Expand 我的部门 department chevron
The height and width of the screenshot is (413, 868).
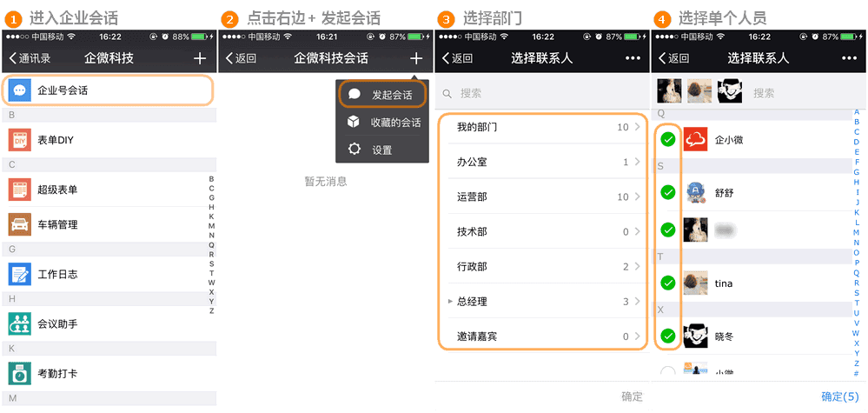pyautogui.click(x=637, y=127)
